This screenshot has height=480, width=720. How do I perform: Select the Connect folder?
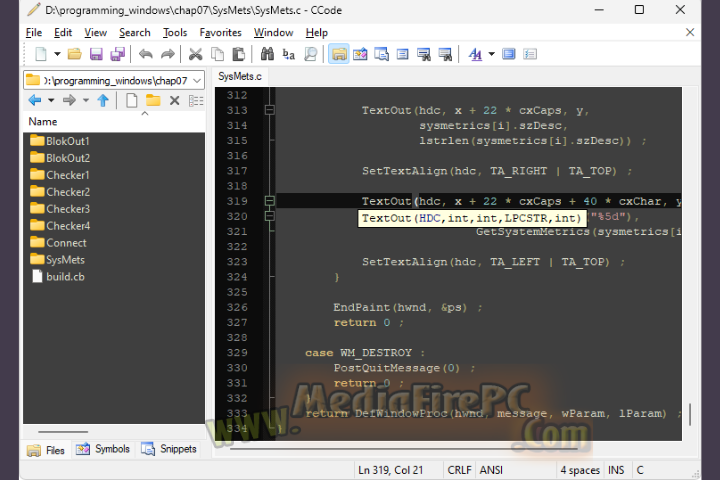pyautogui.click(x=58, y=243)
